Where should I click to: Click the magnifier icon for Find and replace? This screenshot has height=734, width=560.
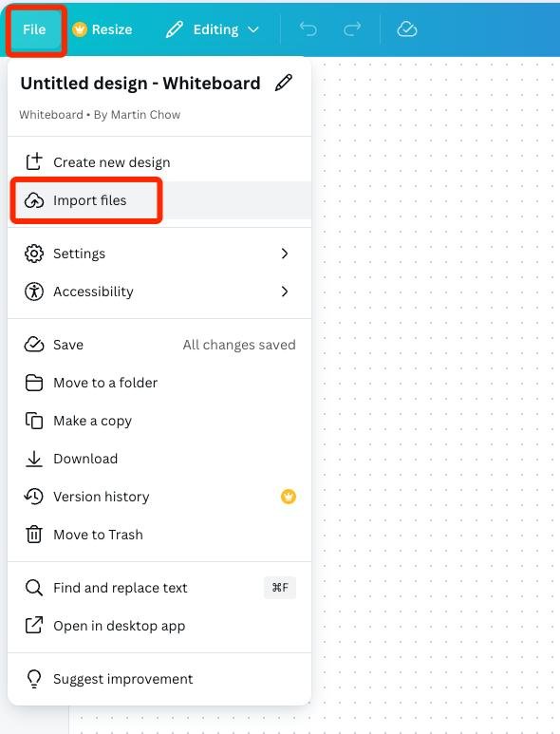(x=33, y=588)
